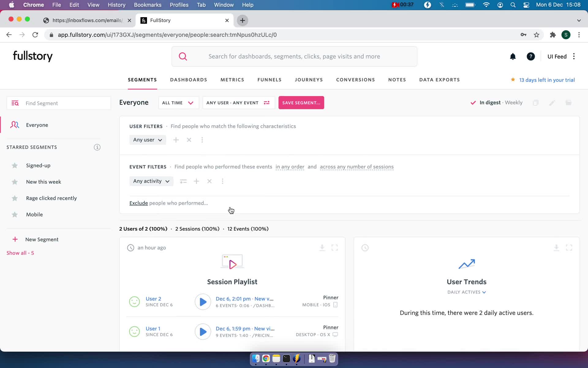The width and height of the screenshot is (588, 368).
Task: Click New Segment
Action: [x=42, y=240]
